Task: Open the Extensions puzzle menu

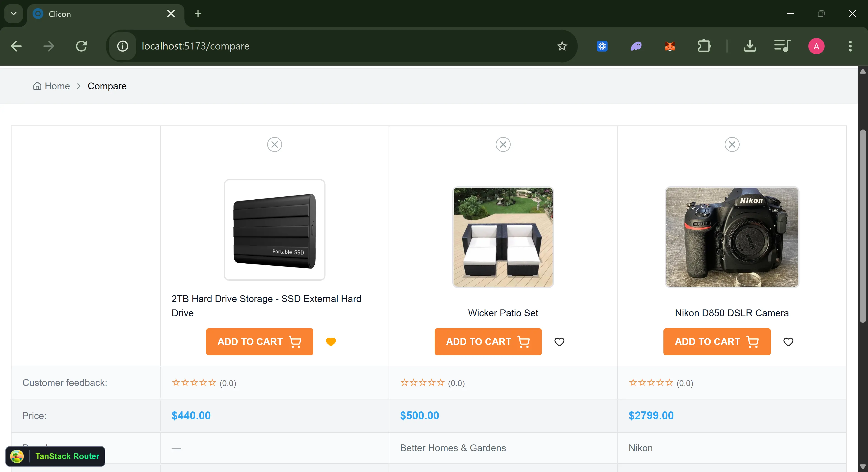Action: (704, 46)
